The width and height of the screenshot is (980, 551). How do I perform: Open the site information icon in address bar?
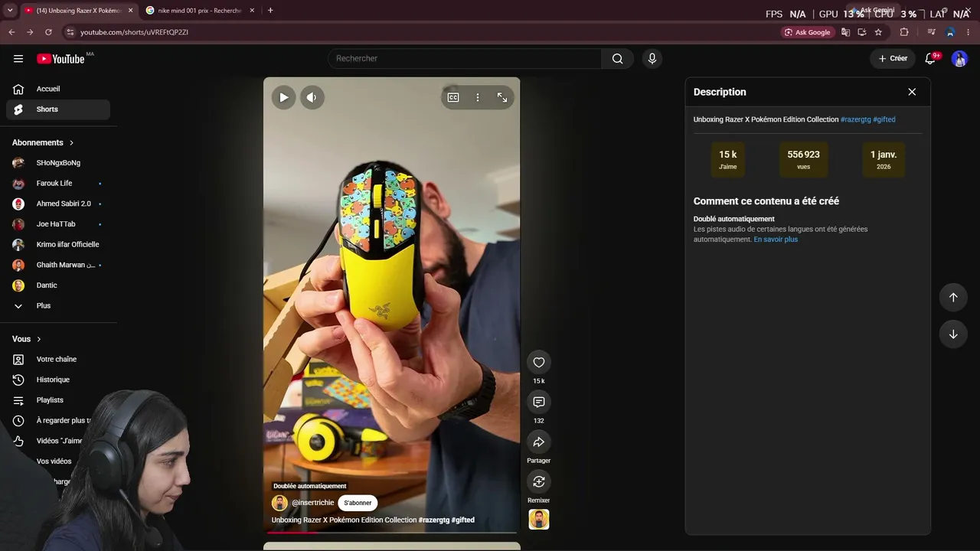click(x=70, y=32)
